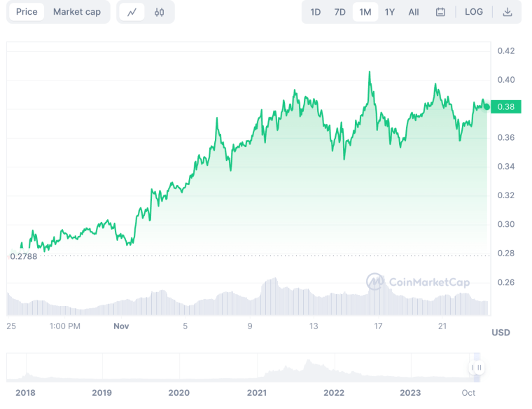Click the 0.40 price axis label
532x409 pixels.
point(506,80)
